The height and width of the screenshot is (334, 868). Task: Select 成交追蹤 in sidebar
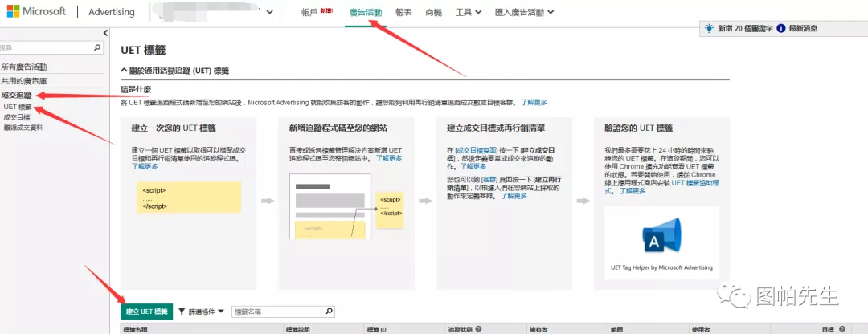click(x=17, y=96)
